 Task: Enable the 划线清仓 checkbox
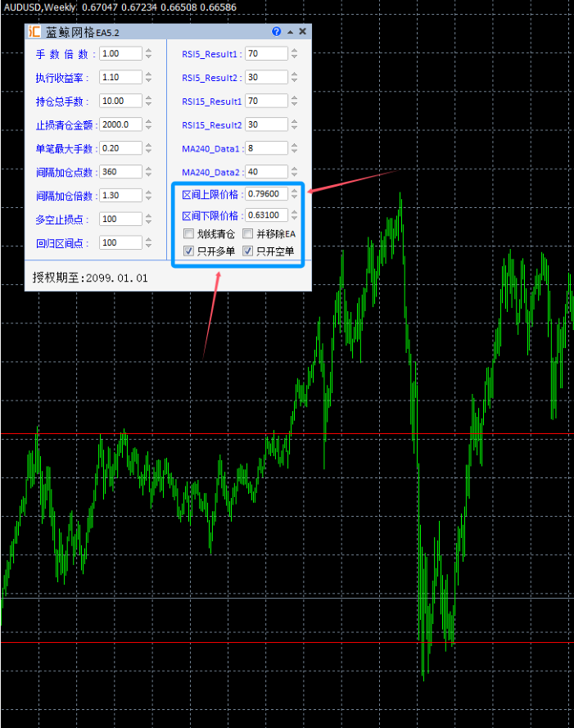pyautogui.click(x=189, y=234)
